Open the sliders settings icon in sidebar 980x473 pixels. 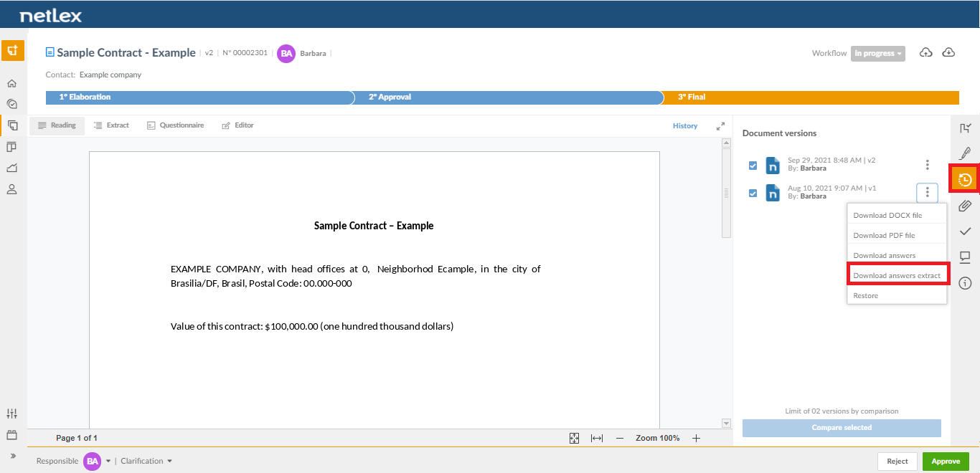tap(11, 414)
